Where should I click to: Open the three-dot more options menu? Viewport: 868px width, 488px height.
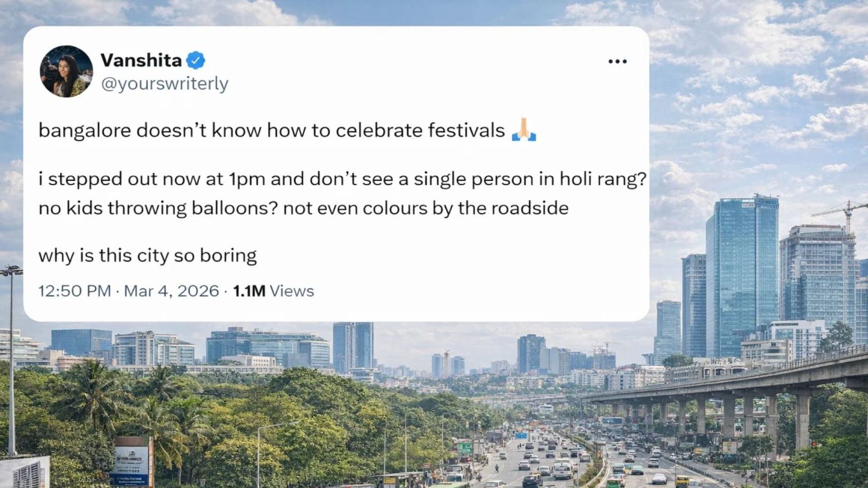617,61
